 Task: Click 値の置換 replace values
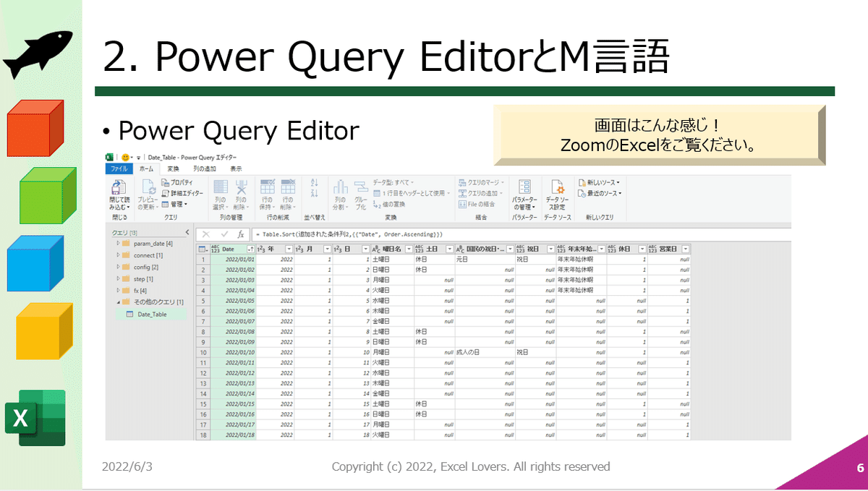389,204
